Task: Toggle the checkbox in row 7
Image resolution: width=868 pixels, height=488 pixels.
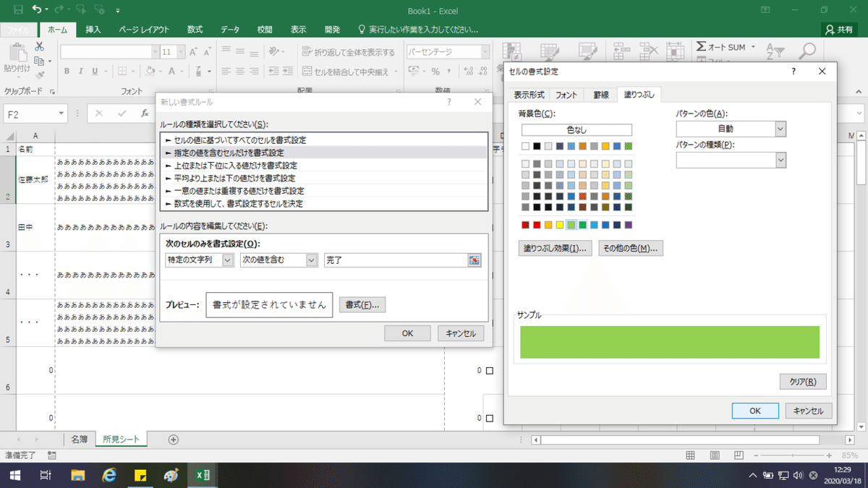Action: pos(490,418)
